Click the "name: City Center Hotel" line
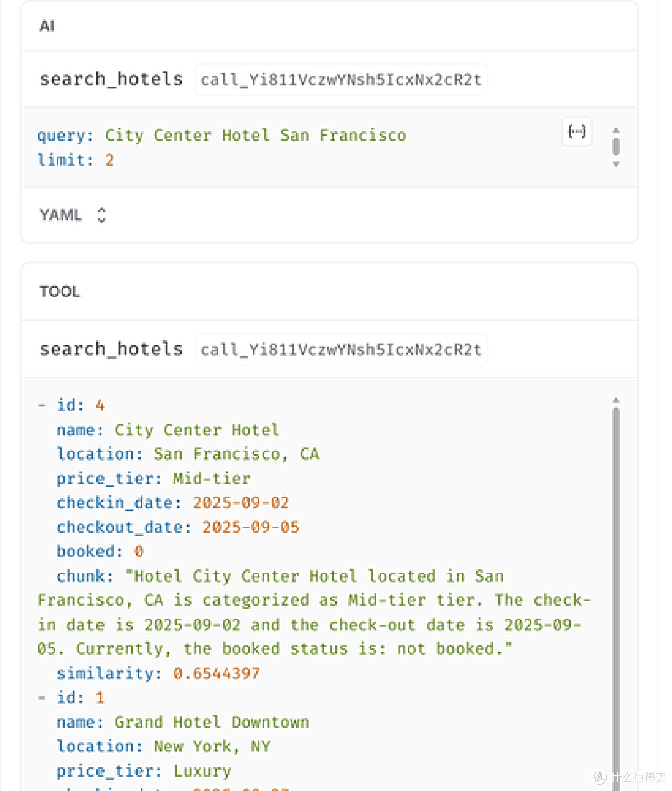This screenshot has height=791, width=672. pos(167,429)
